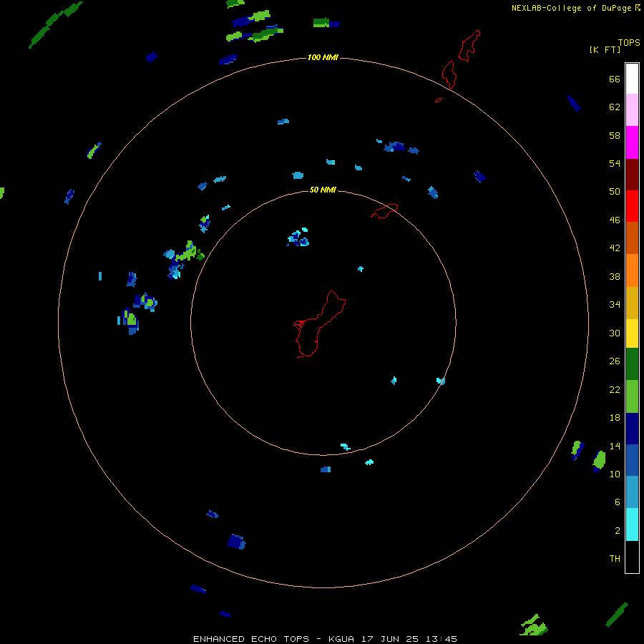The width and height of the screenshot is (644, 644).
Task: Click the bright red legend swatch
Action: pyautogui.click(x=632, y=206)
